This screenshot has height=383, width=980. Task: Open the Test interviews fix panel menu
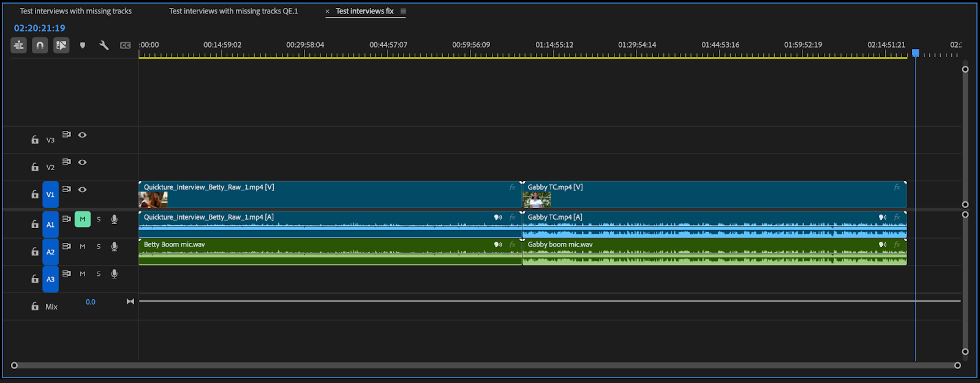point(403,11)
